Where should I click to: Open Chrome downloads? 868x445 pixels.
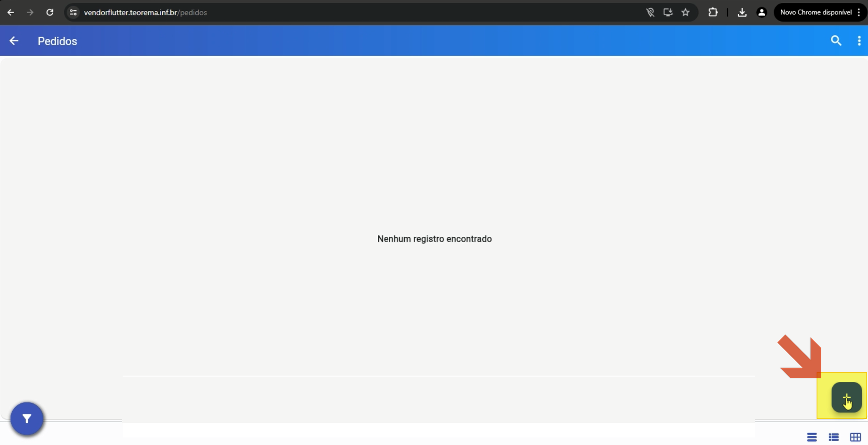742,12
